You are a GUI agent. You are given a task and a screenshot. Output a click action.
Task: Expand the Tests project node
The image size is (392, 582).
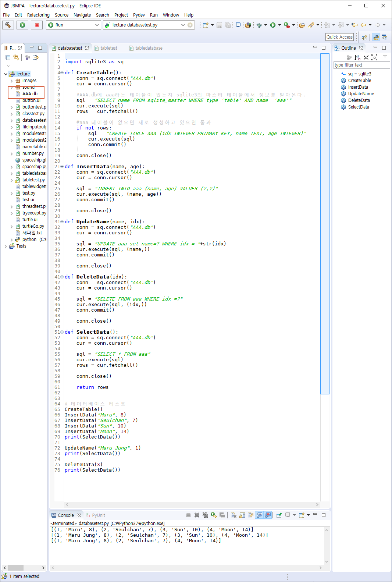click(x=6, y=246)
